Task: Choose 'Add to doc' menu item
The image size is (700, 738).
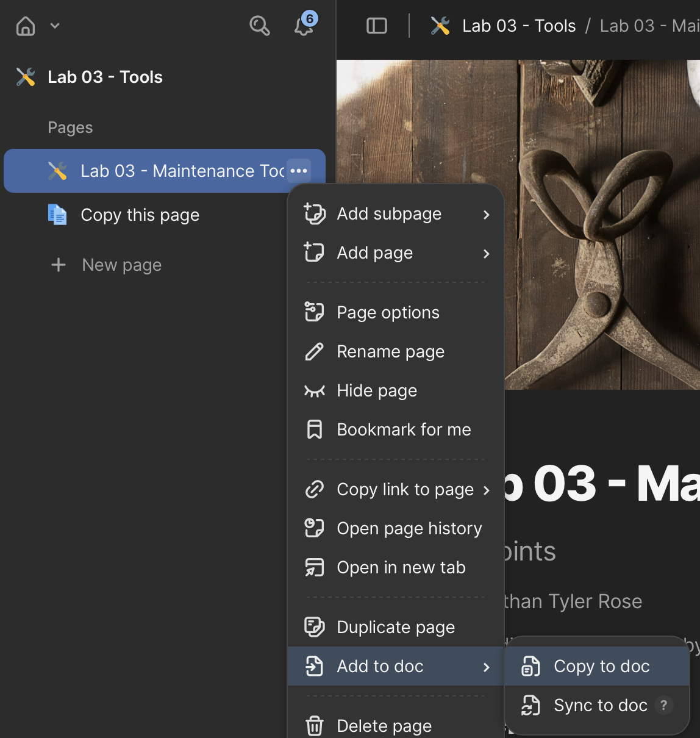Action: (396, 666)
